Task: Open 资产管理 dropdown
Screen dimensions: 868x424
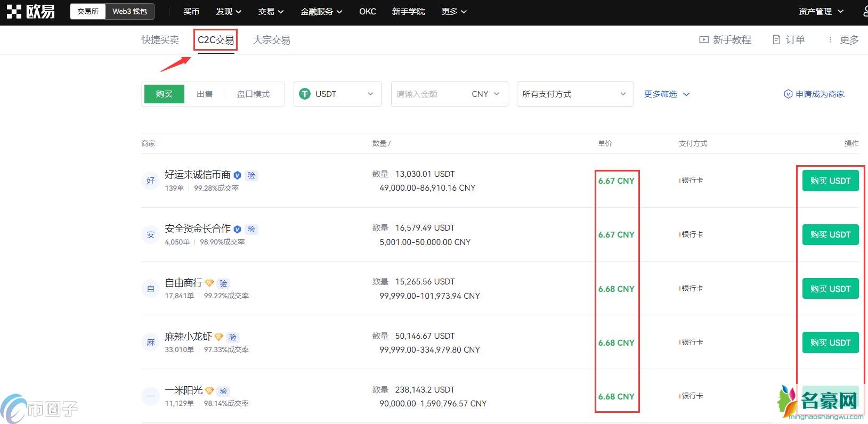Action: (x=821, y=11)
